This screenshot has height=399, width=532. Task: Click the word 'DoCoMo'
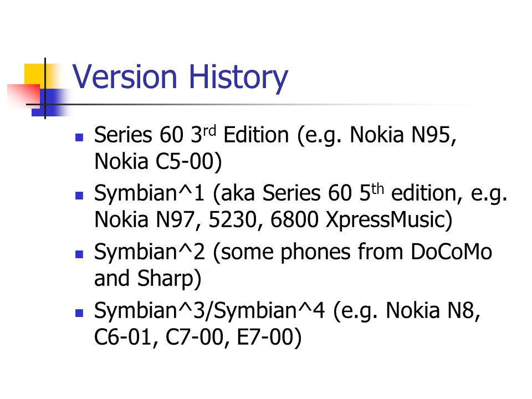click(x=451, y=252)
